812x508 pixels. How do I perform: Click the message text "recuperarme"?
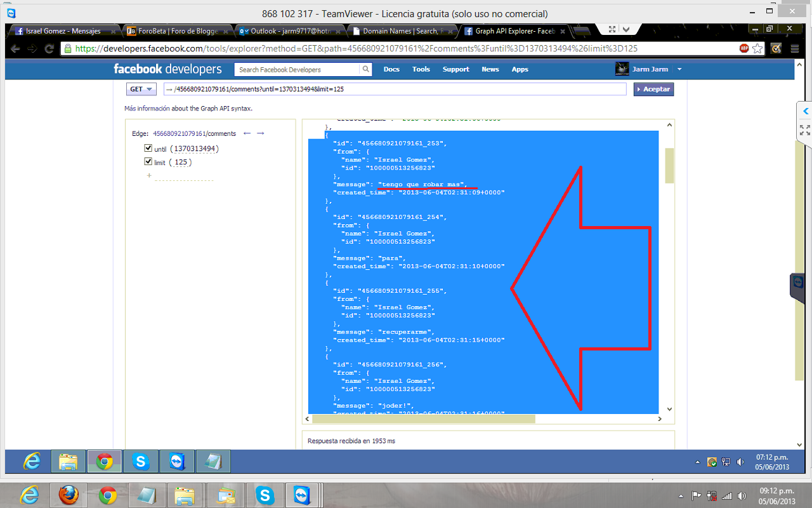406,331
